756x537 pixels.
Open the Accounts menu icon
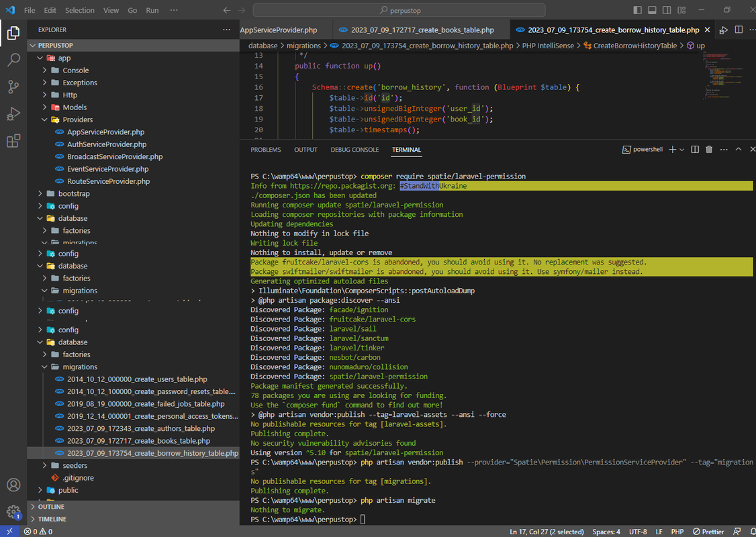pos(13,485)
